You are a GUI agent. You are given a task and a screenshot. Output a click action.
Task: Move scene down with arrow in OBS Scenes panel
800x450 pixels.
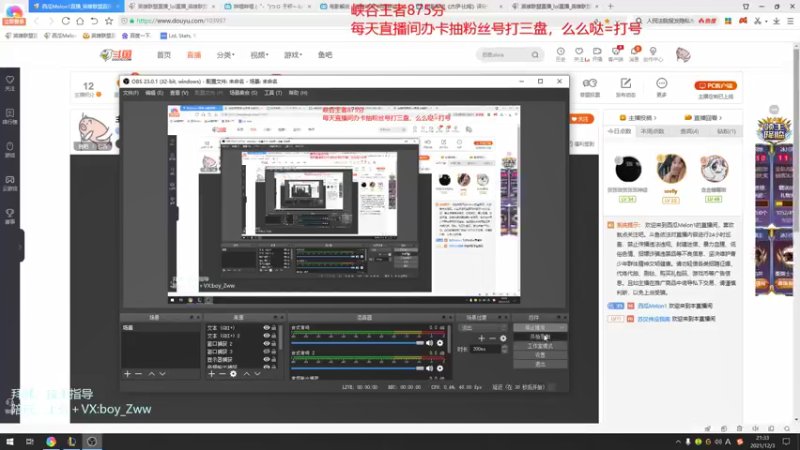click(162, 374)
